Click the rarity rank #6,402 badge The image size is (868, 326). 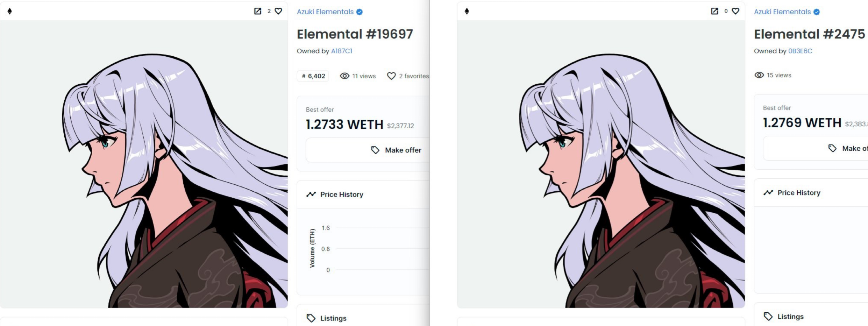coord(313,76)
